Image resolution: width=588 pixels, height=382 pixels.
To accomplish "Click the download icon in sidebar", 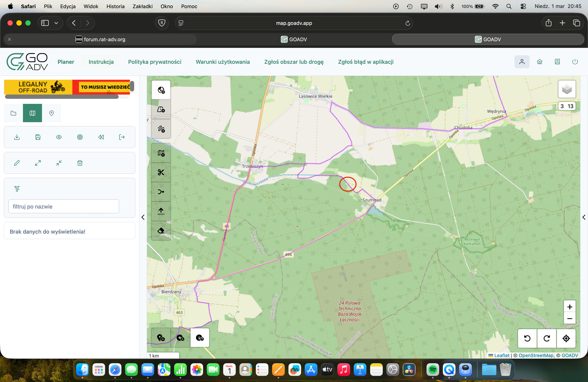I will (17, 137).
